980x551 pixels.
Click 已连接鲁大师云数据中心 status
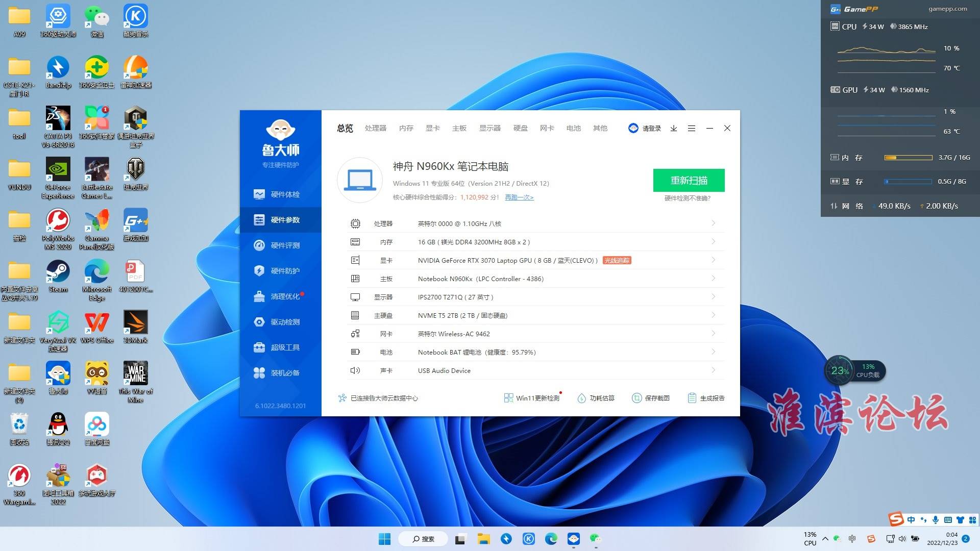coord(378,398)
